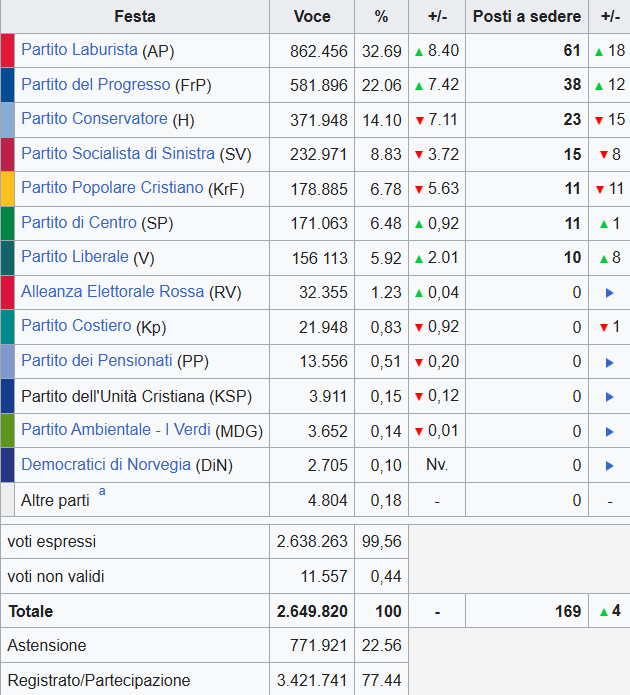
Task: Open the Partito Laburista link
Action: (x=80, y=50)
